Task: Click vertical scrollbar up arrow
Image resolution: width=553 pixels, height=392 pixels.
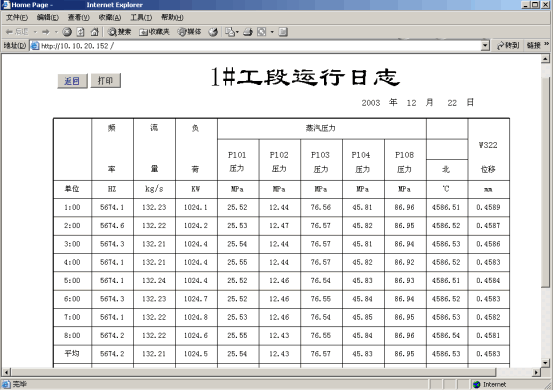Action: pos(546,59)
